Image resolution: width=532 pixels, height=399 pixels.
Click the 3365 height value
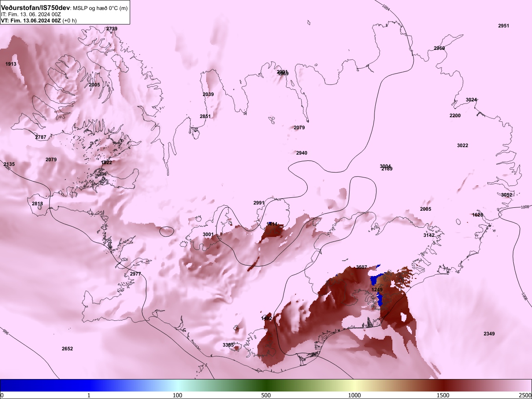click(228, 345)
